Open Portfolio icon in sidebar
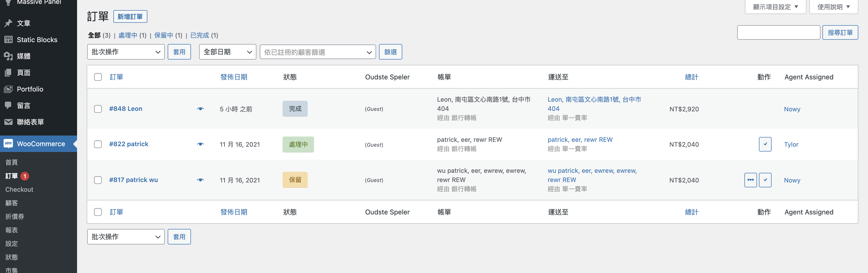 8,89
